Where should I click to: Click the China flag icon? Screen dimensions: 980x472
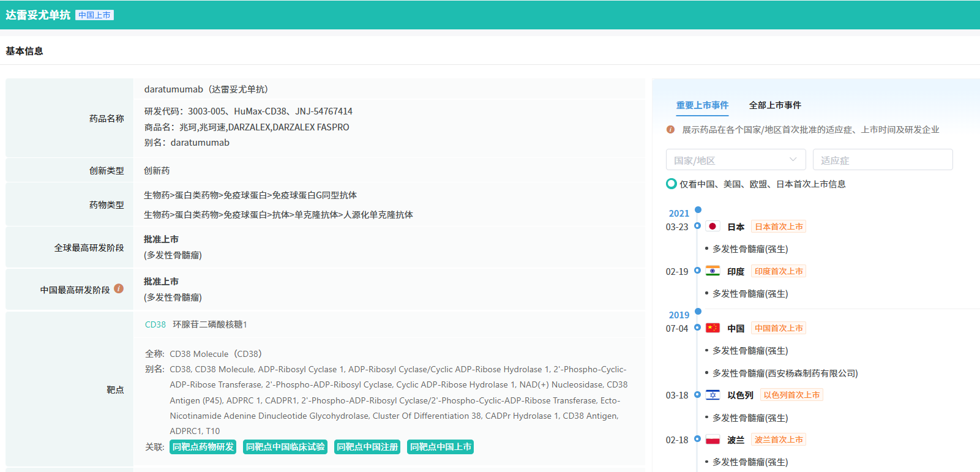pyautogui.click(x=713, y=328)
